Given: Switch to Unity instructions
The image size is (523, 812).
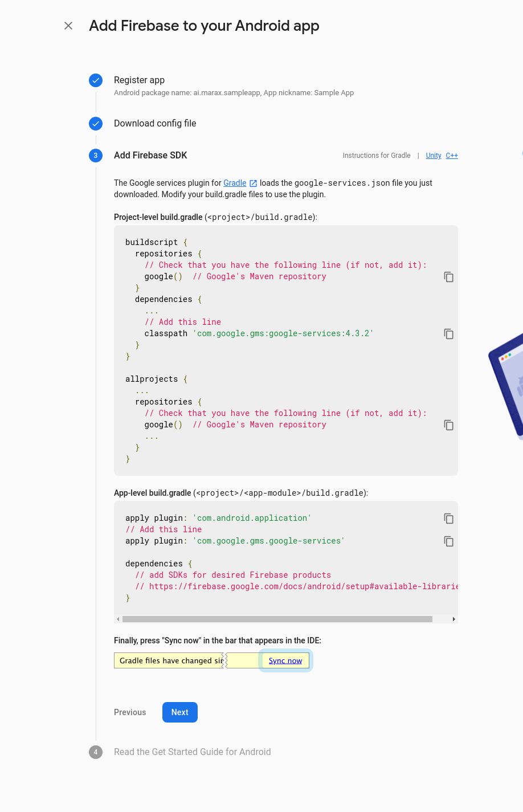Looking at the screenshot, I should pyautogui.click(x=434, y=156).
